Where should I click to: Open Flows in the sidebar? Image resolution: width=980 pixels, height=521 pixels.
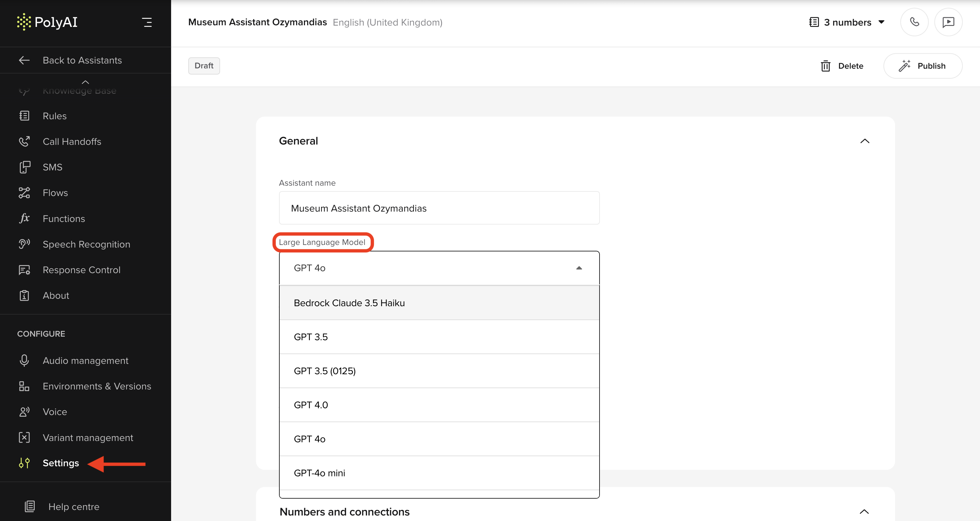click(x=55, y=193)
